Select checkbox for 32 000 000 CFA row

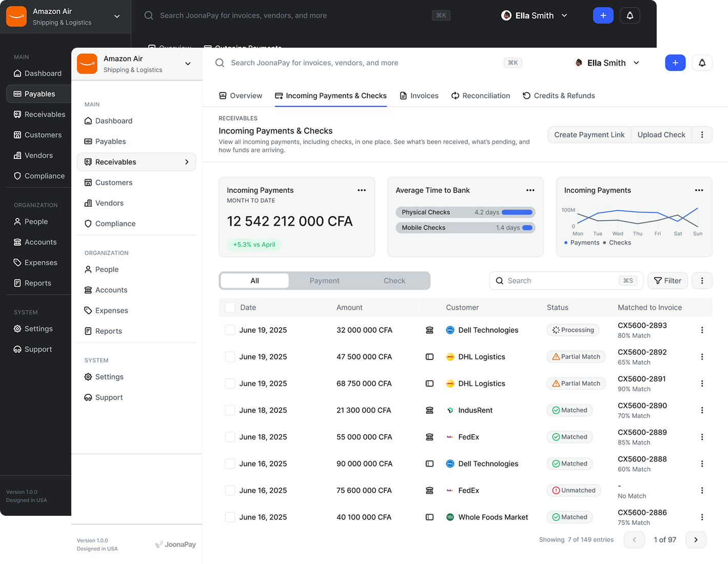coord(230,330)
